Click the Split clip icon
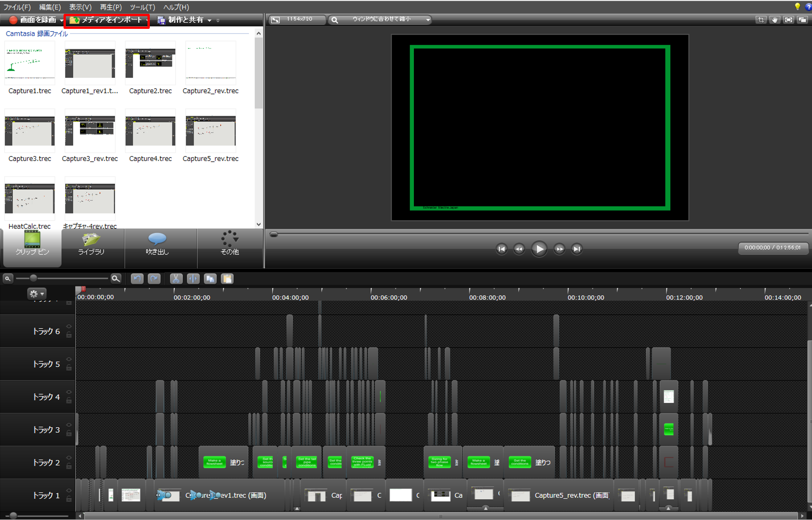This screenshot has width=812, height=520. [x=193, y=279]
